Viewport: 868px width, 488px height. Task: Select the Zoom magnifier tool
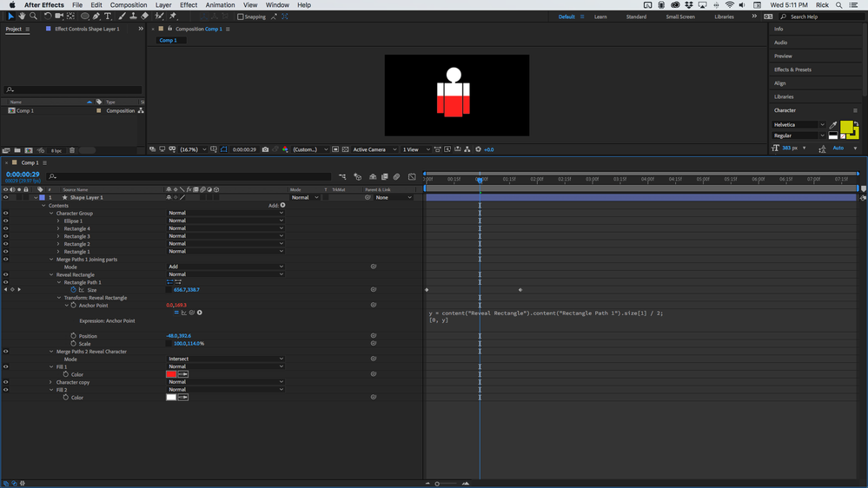coord(33,16)
